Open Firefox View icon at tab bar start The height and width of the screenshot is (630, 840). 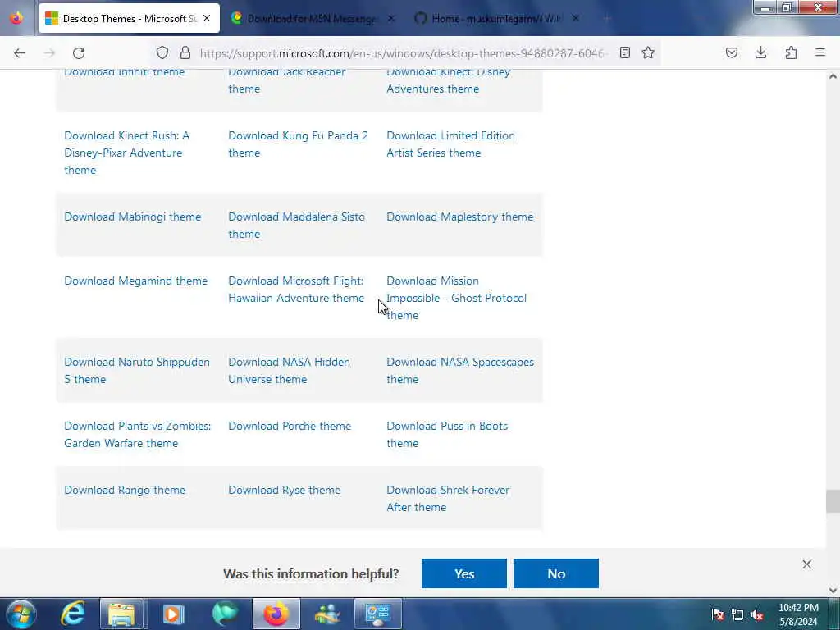[x=16, y=18]
